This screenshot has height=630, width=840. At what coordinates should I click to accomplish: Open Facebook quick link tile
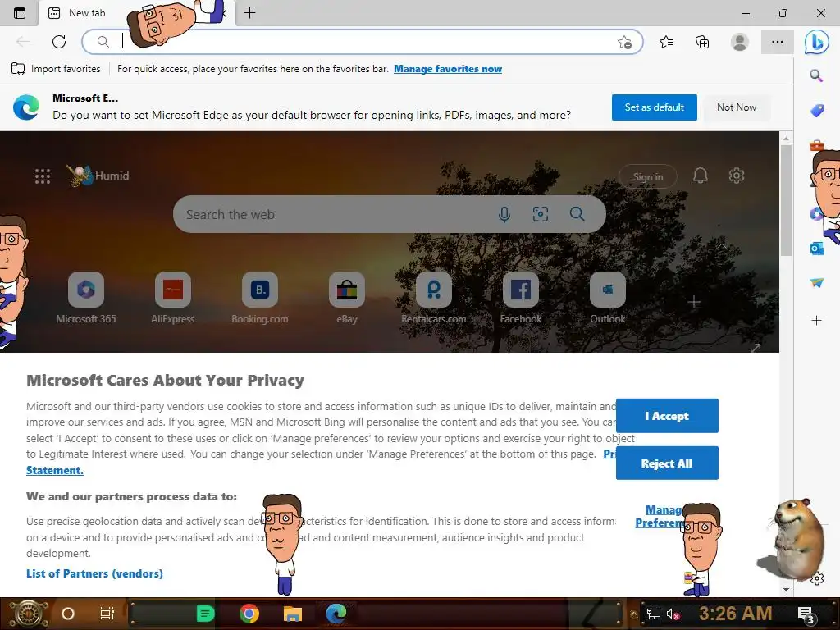[x=521, y=299]
